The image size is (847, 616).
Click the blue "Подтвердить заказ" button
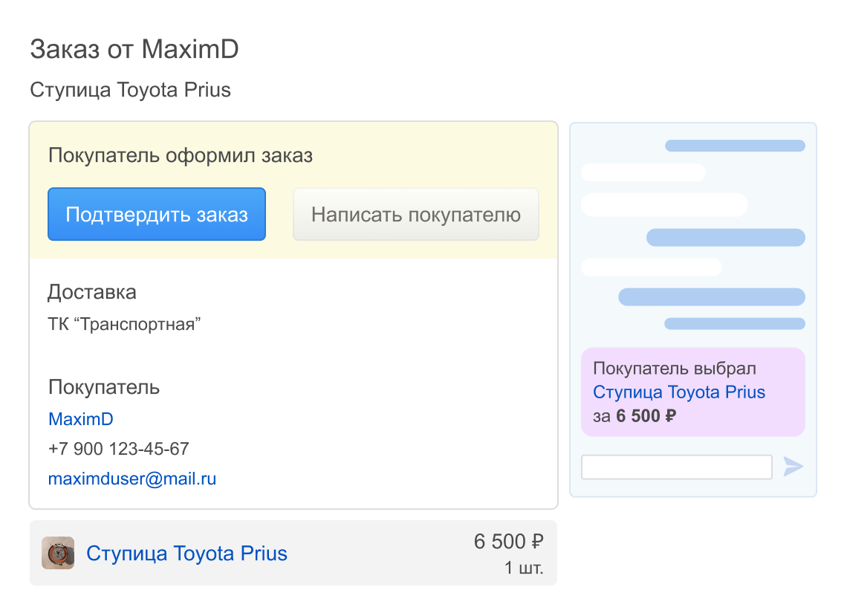click(x=157, y=214)
